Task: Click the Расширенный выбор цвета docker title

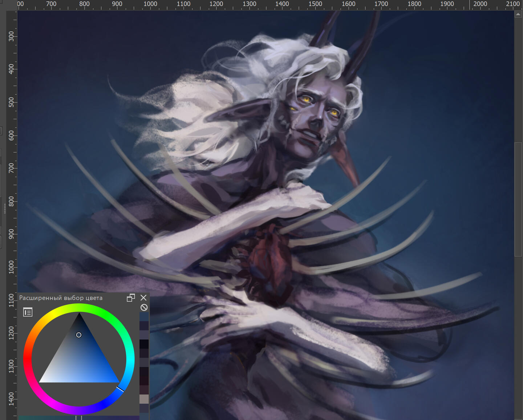Action: [61, 298]
